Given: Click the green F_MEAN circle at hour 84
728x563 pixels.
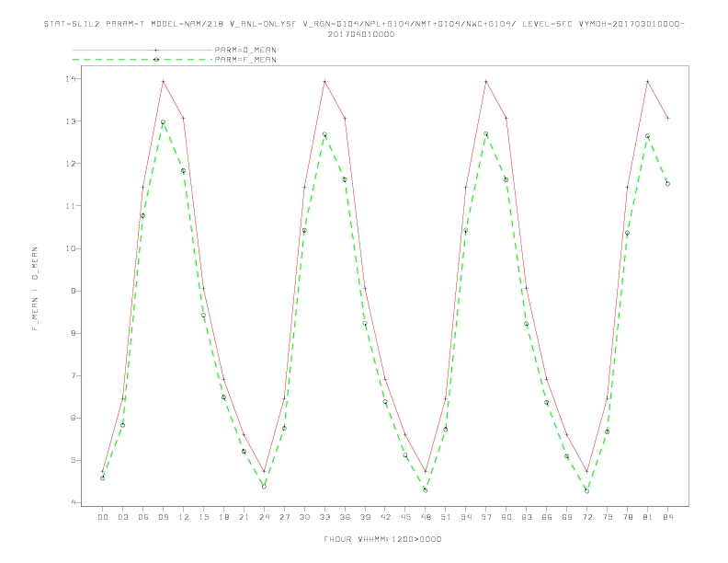Looking at the screenshot, I should pyautogui.click(x=667, y=184).
